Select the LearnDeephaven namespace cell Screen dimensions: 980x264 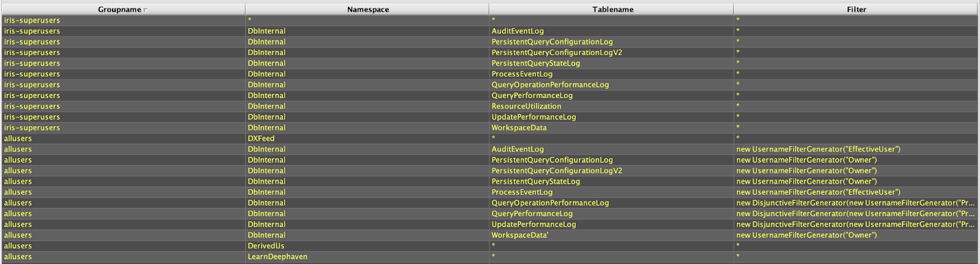[x=277, y=257]
